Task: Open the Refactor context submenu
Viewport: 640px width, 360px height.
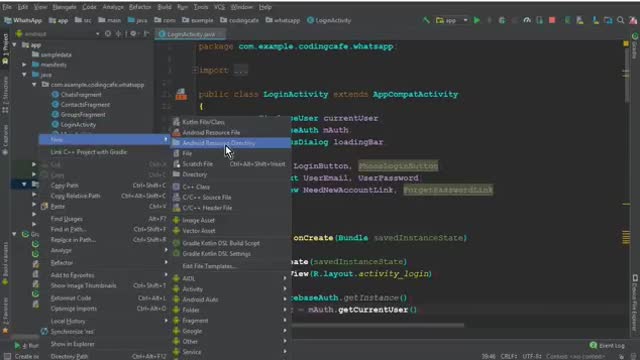Action: pyautogui.click(x=104, y=263)
